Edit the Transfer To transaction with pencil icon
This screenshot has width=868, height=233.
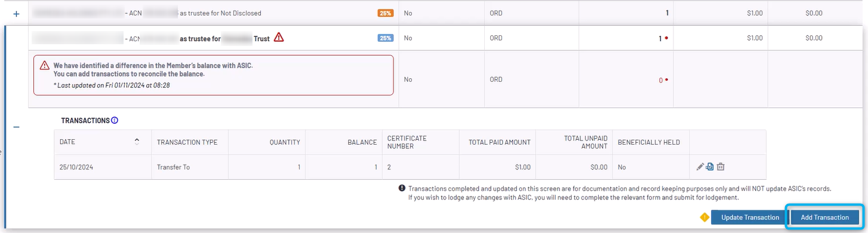(x=700, y=167)
